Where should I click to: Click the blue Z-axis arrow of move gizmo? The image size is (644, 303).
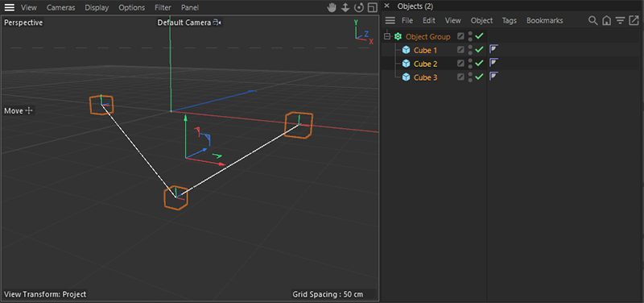pos(204,150)
